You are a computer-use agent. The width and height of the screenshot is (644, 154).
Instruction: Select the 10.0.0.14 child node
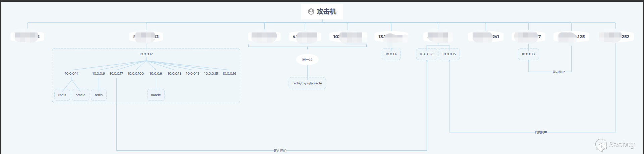(72, 73)
